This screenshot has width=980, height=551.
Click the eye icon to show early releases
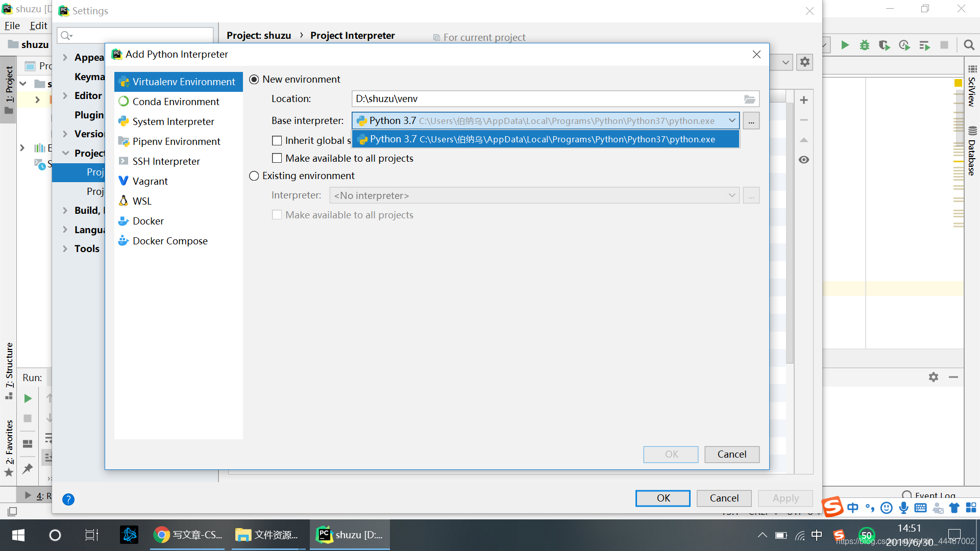pos(804,160)
